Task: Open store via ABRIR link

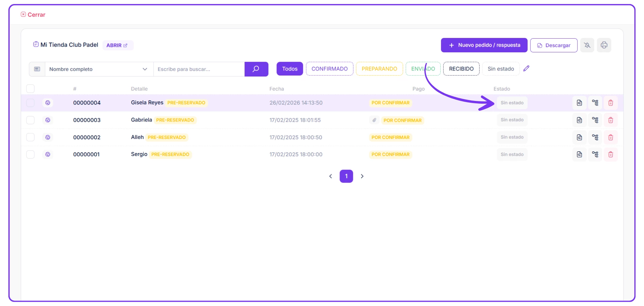Action: 117,45
